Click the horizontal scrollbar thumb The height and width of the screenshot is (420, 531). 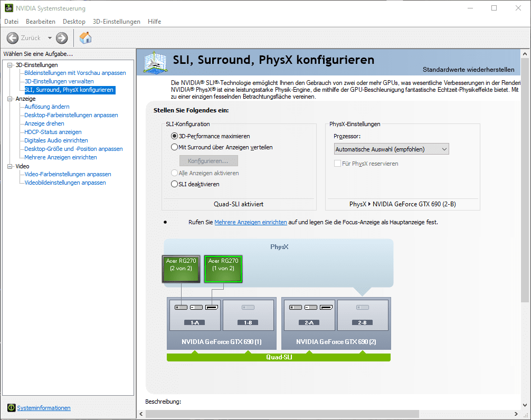282,414
